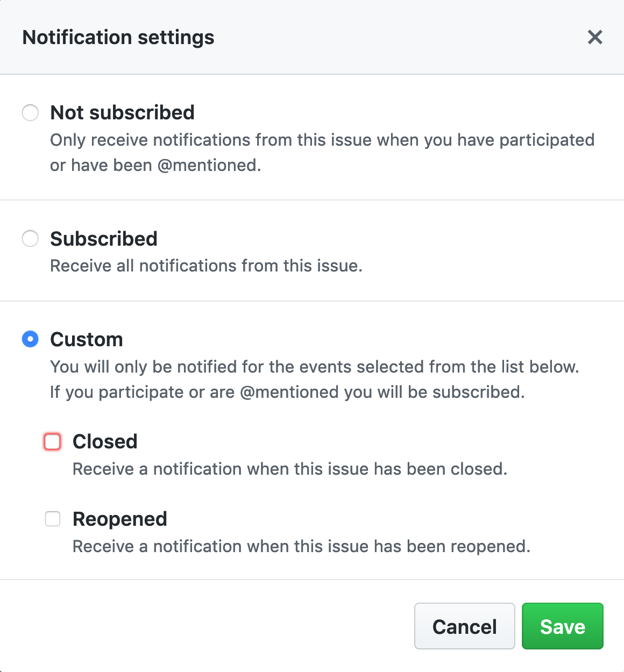Click the "Not subscribed" option label
This screenshot has width=624, height=672.
(x=122, y=113)
